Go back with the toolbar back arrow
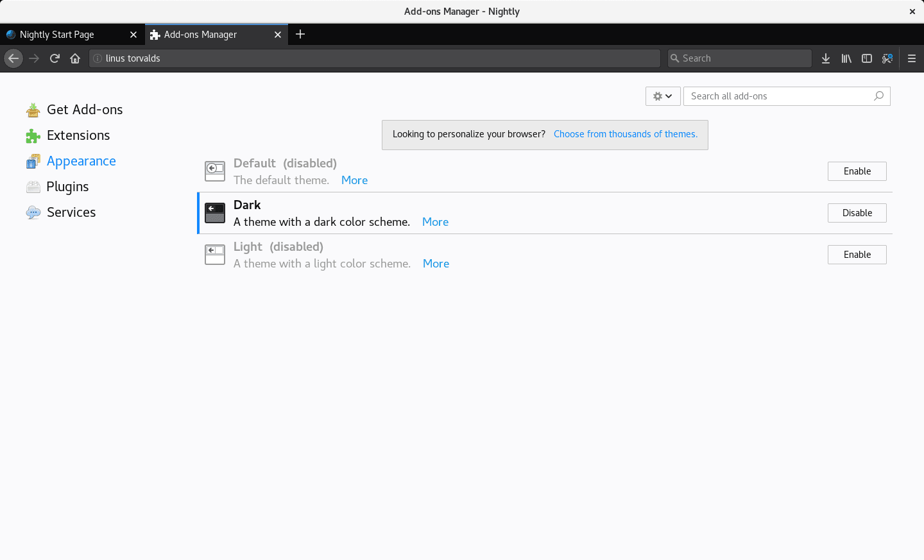 [x=13, y=58]
